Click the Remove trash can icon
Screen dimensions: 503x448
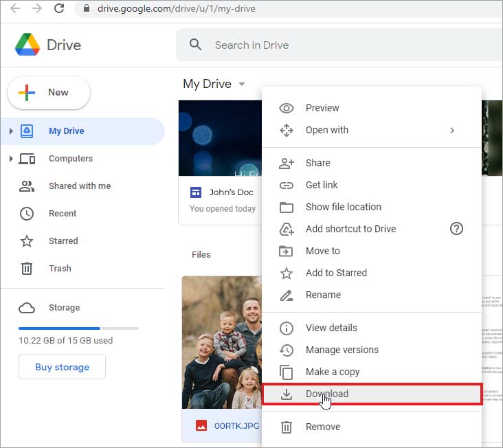[286, 427]
